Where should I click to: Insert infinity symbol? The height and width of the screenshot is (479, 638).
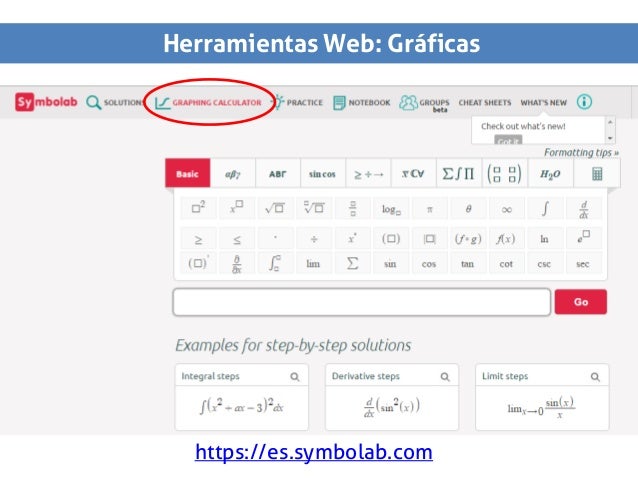(x=507, y=209)
